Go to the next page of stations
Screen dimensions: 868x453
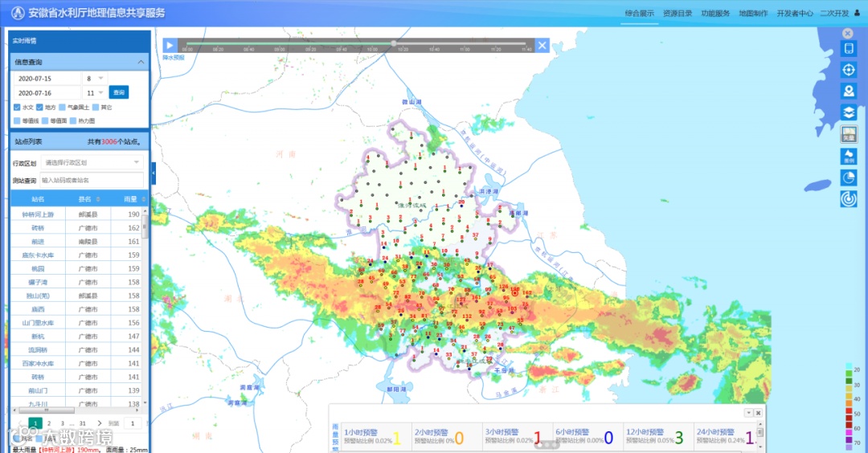click(99, 423)
